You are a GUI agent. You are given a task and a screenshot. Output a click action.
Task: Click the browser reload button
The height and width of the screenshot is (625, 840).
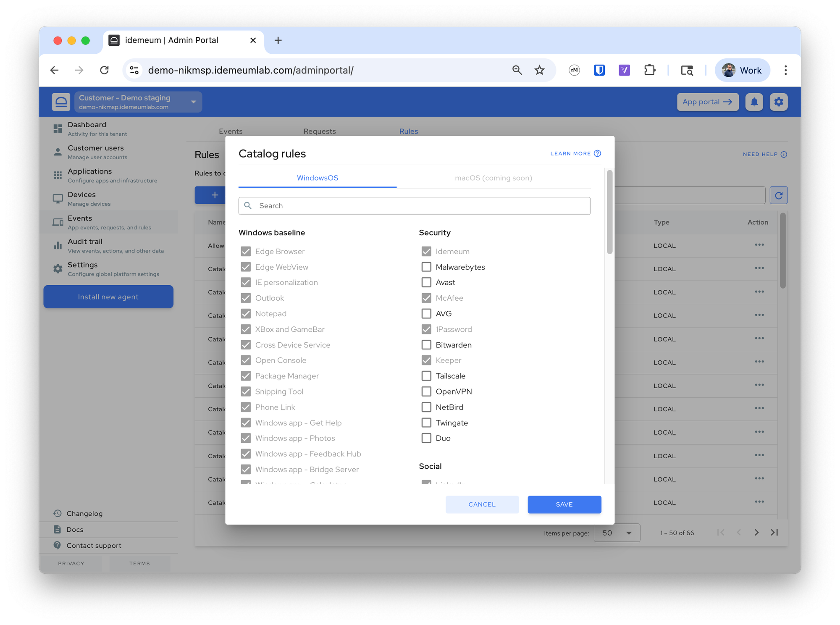pyautogui.click(x=105, y=70)
